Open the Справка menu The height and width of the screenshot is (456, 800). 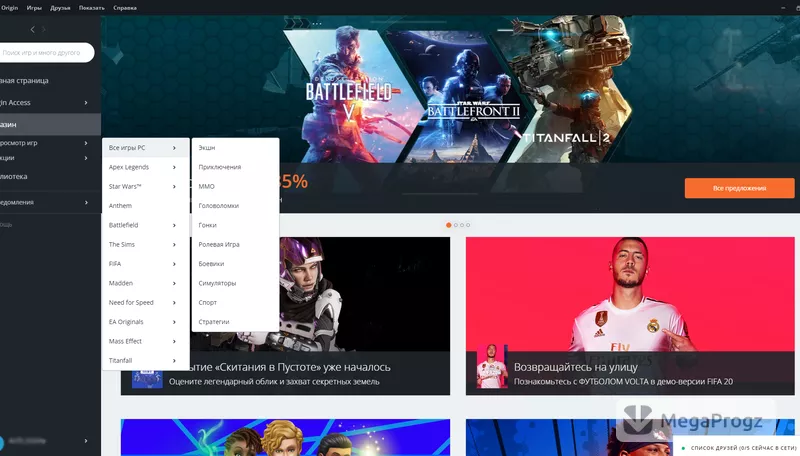125,8
